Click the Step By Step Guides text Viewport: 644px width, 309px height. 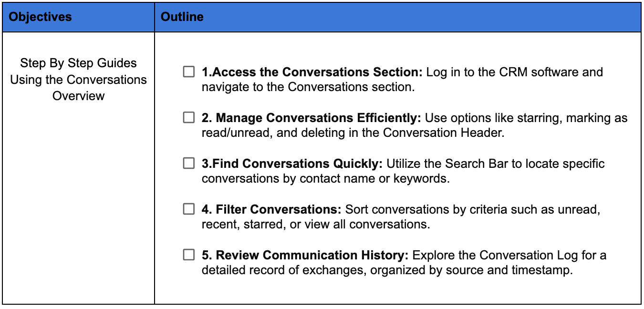pos(79,63)
